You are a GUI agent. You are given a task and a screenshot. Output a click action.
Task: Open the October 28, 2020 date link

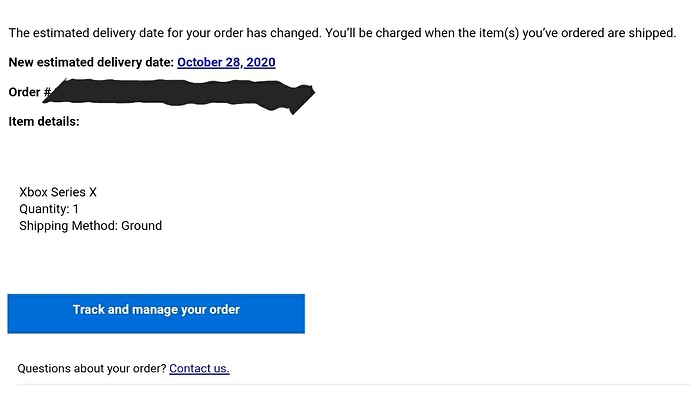(x=226, y=62)
